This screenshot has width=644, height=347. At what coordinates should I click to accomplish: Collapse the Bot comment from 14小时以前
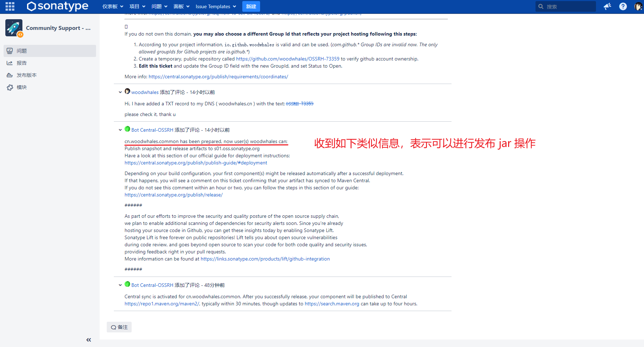120,130
